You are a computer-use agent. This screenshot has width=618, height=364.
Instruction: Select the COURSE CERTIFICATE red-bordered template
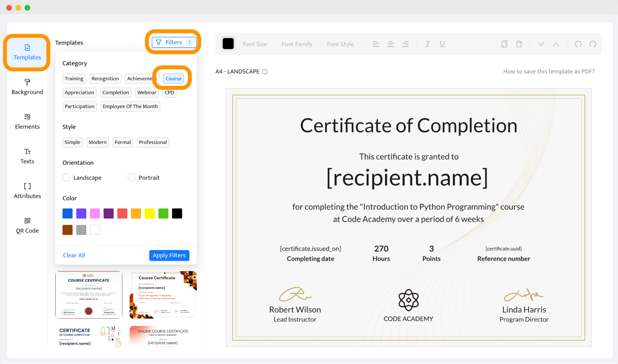click(x=89, y=295)
